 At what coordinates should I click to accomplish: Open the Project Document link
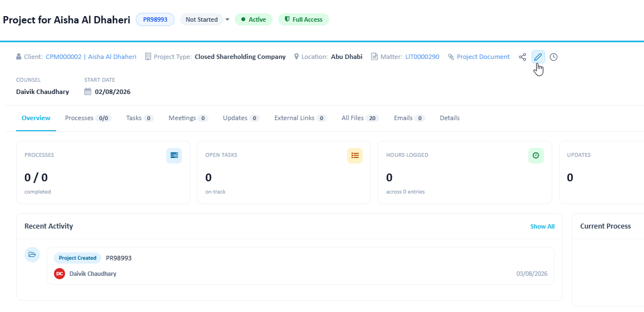coord(483,57)
